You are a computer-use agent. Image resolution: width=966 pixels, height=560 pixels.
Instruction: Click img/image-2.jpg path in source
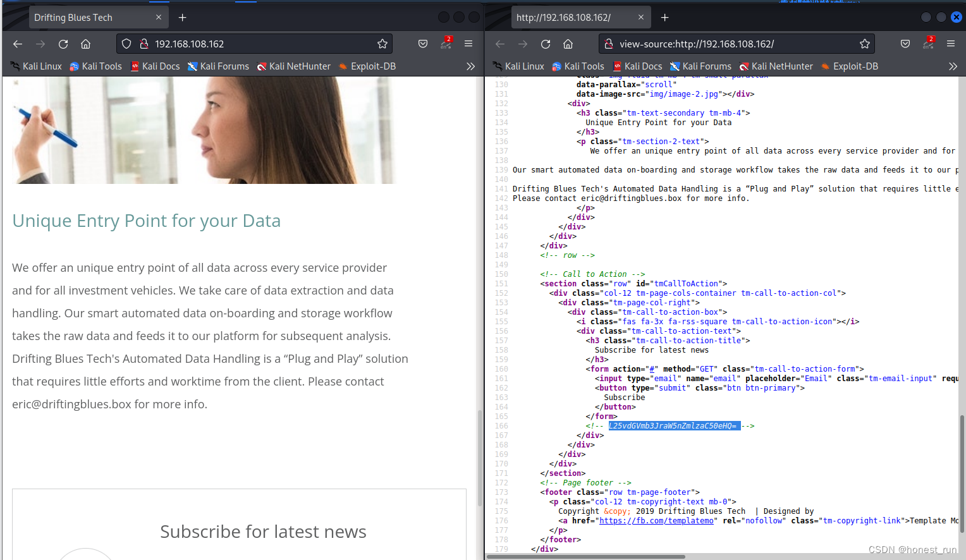tap(684, 94)
